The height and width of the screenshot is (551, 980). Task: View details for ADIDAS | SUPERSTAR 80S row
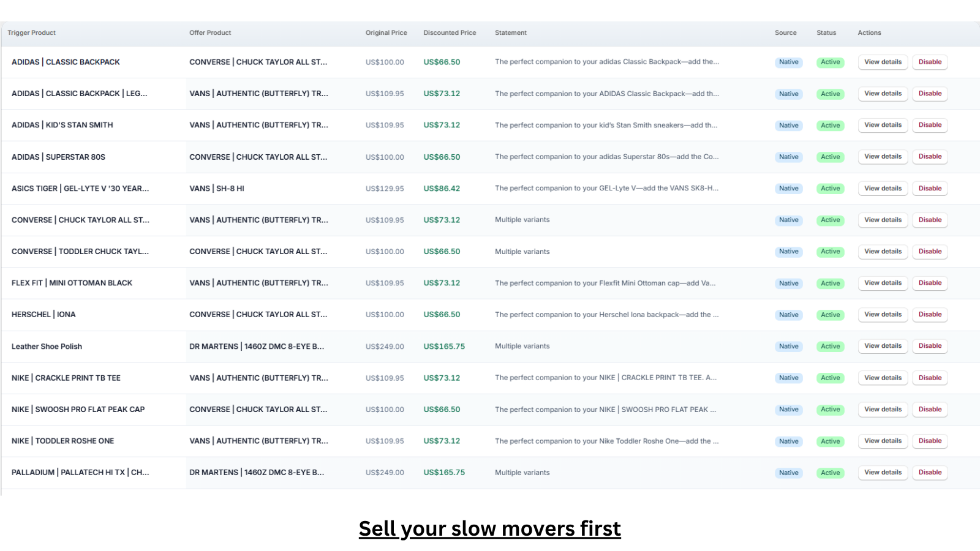click(x=883, y=157)
